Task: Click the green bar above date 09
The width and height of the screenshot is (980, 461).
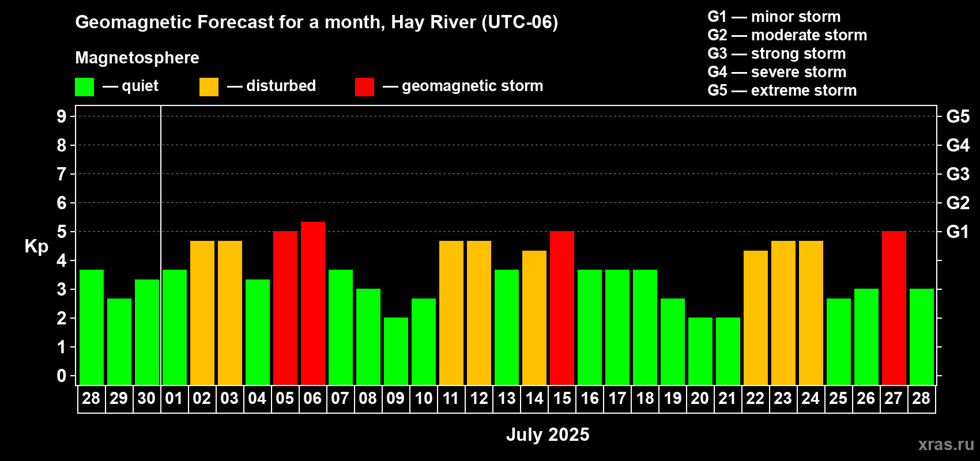Action: 396,352
